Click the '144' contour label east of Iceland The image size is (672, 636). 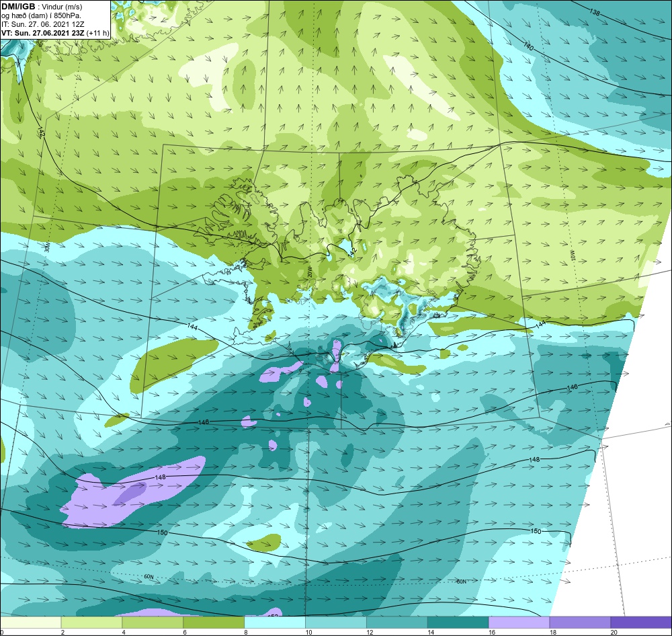pyautogui.click(x=540, y=324)
